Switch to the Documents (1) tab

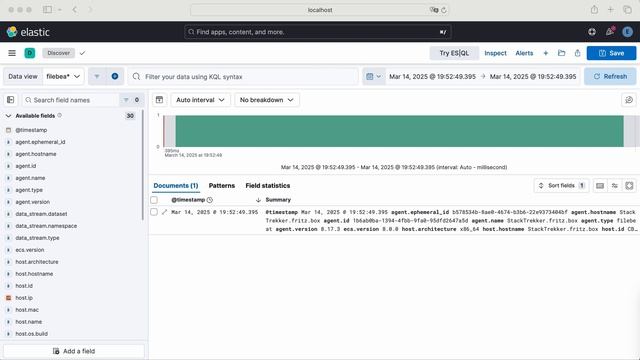[x=176, y=186]
